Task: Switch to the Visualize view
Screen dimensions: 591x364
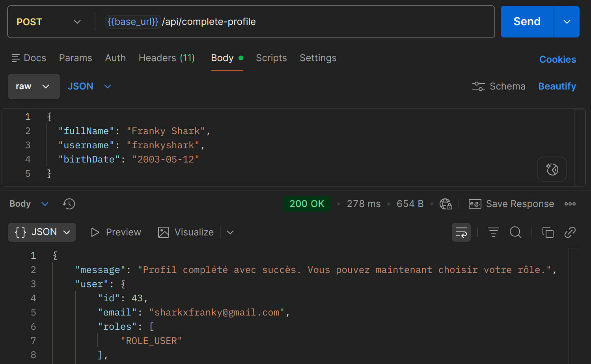Action: pos(186,232)
